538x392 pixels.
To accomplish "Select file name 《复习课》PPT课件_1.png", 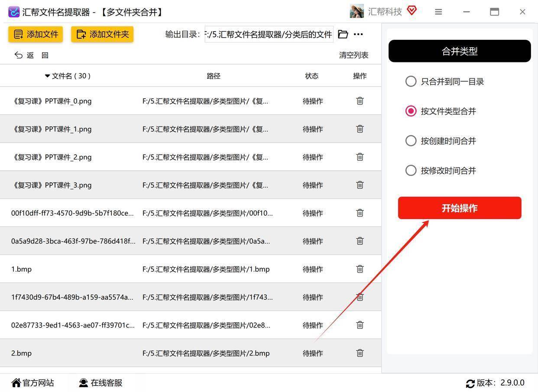I will pos(52,129).
